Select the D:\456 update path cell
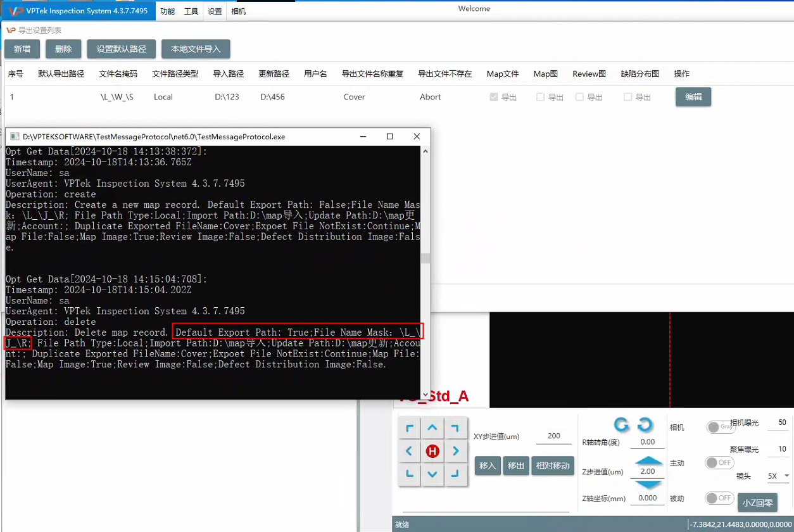794x532 pixels. pos(272,97)
